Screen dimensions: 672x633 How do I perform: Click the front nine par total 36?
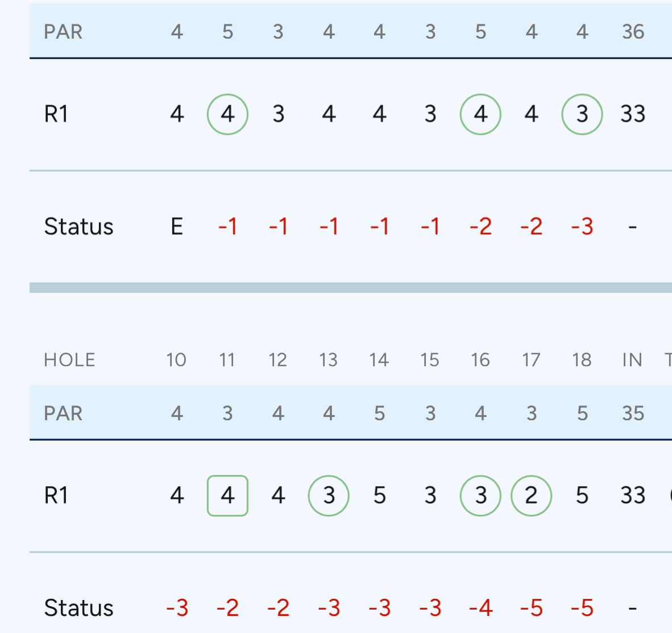(x=633, y=32)
